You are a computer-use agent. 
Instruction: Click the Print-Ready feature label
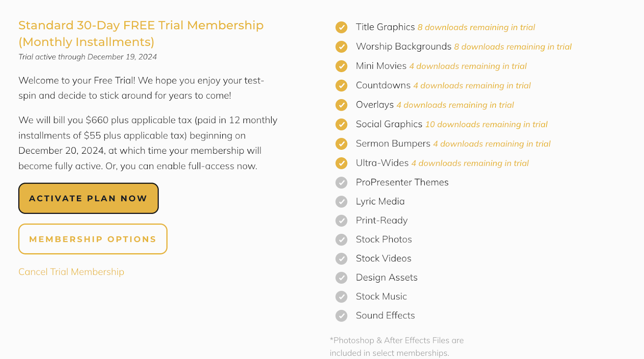click(382, 221)
